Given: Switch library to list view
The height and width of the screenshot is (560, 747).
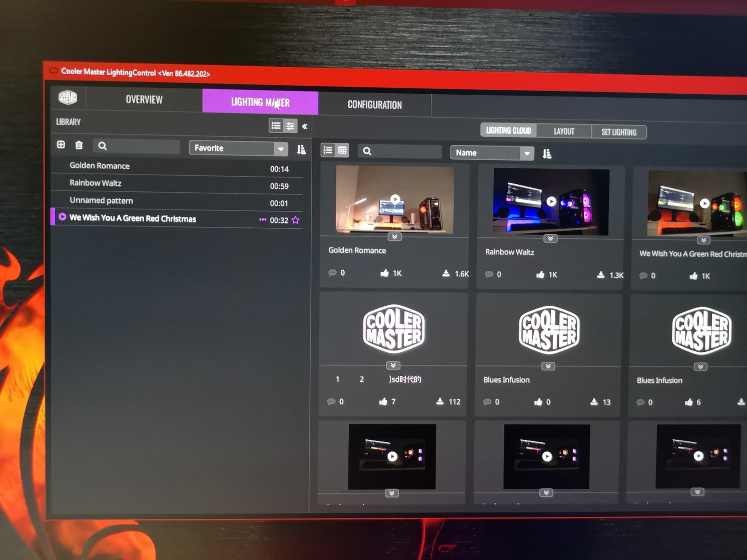Looking at the screenshot, I should click(276, 125).
